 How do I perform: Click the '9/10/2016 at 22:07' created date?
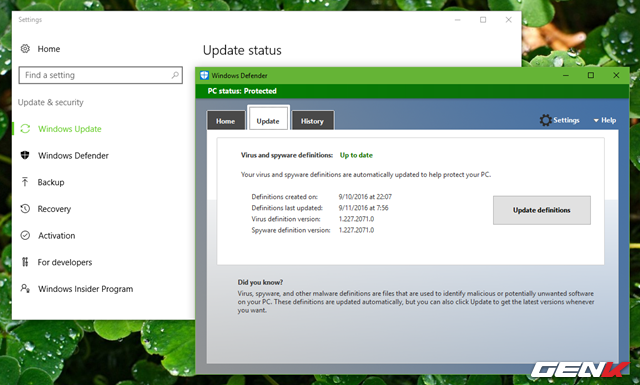point(365,196)
